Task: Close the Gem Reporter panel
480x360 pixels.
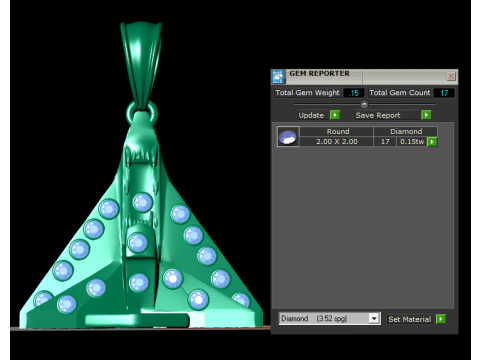Action: [451, 76]
